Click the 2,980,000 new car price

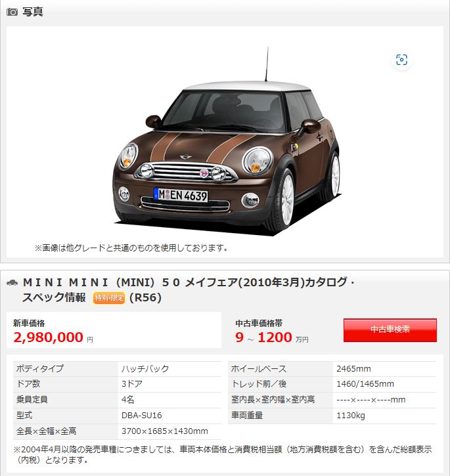tap(49, 337)
